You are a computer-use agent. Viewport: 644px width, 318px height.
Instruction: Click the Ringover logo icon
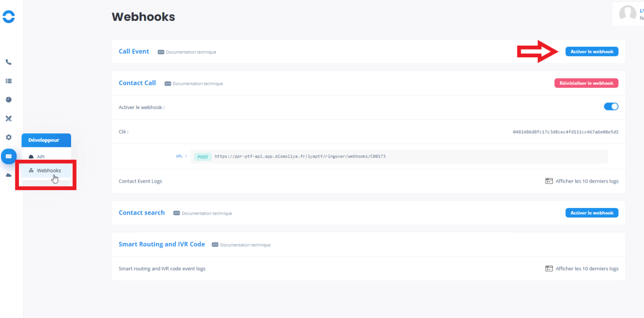(x=9, y=17)
